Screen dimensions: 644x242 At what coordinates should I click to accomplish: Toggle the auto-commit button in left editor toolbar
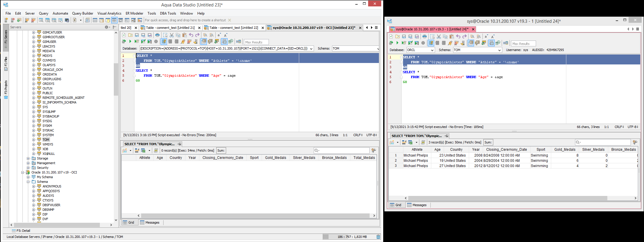click(164, 42)
